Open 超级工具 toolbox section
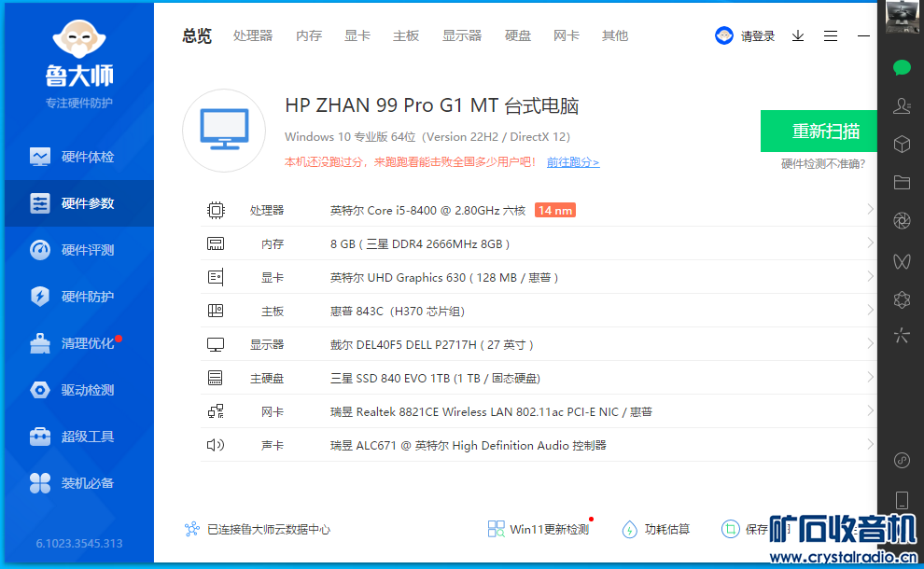This screenshot has width=924, height=569. [79, 437]
